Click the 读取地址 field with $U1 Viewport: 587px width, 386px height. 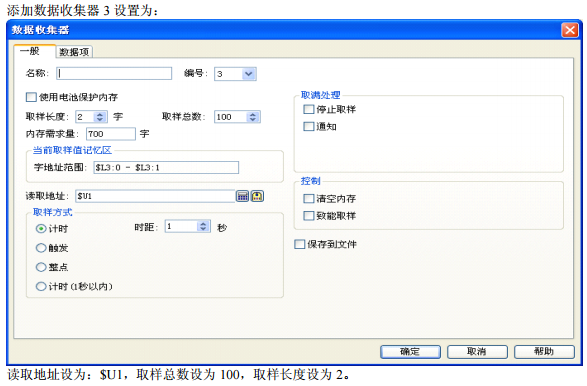(155, 196)
